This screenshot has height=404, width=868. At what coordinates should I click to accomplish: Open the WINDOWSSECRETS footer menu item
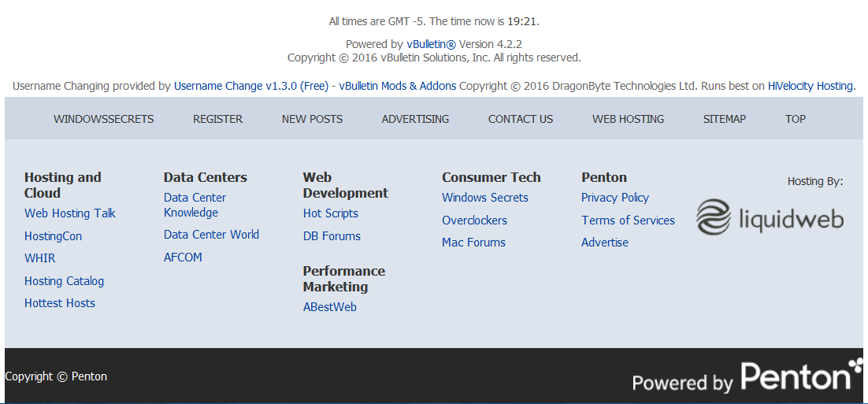coord(103,119)
